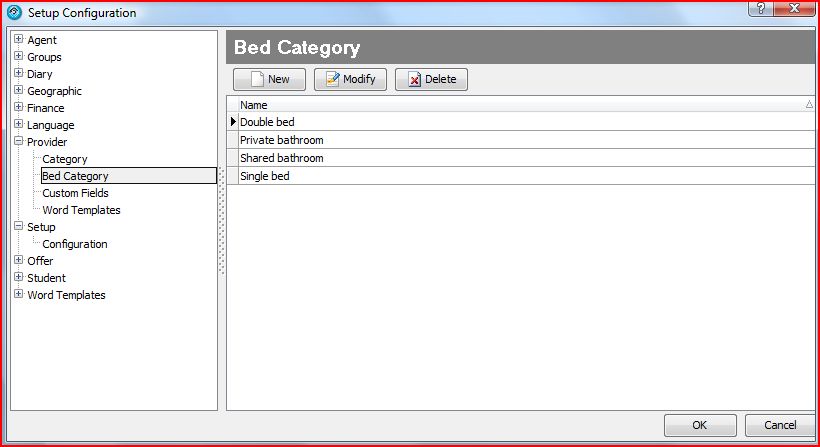This screenshot has width=820, height=447.
Task: Select Configuration under Setup
Action: pos(74,244)
